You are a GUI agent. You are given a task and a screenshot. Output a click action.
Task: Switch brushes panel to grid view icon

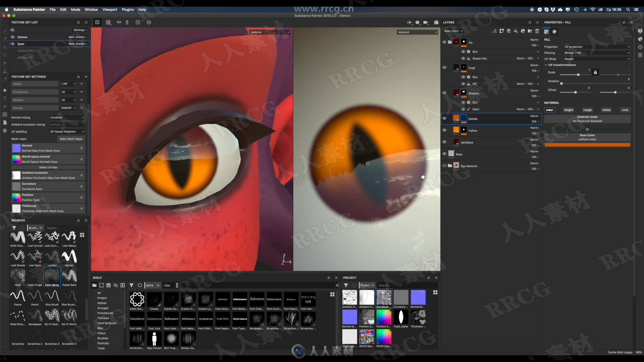click(x=82, y=235)
